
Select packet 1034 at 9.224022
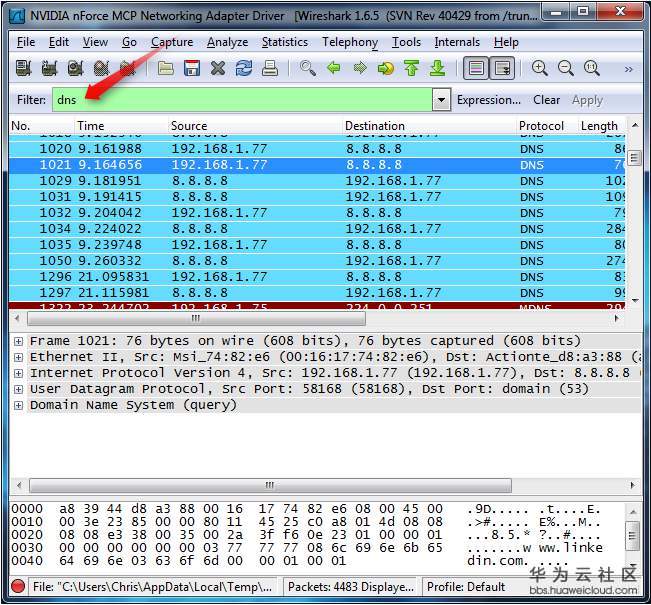click(x=317, y=229)
